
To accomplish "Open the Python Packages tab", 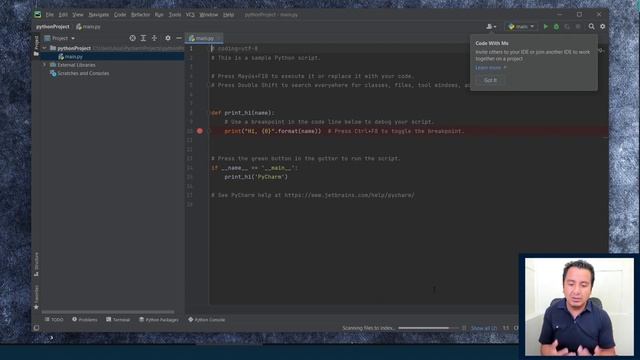I will 159,320.
